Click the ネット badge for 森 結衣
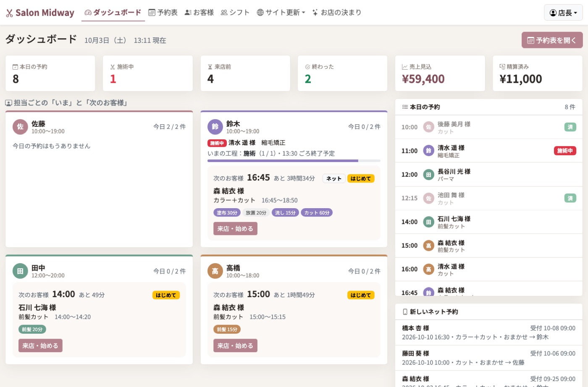 [334, 178]
